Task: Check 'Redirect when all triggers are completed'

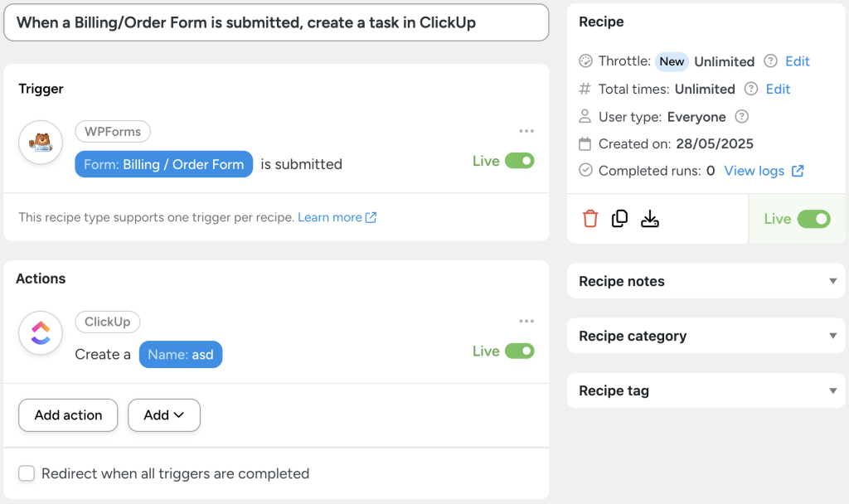Action: [x=26, y=473]
